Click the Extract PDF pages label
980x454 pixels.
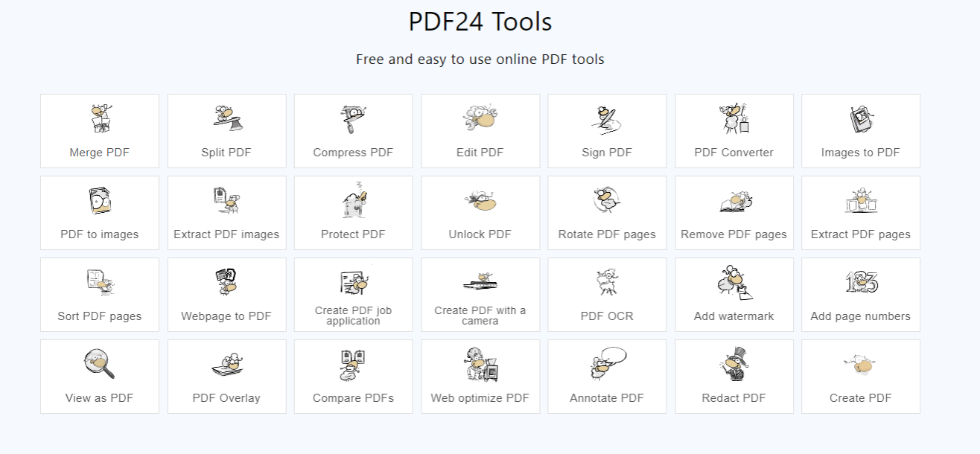861,234
